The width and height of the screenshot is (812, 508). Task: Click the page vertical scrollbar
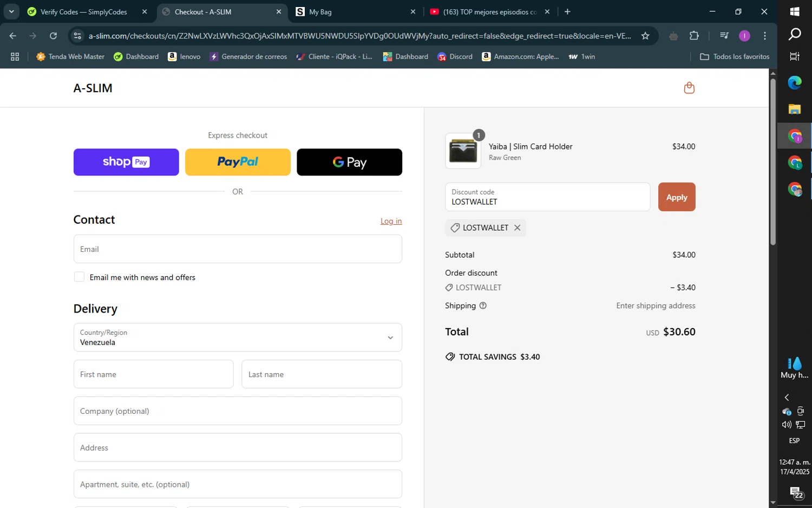tap(773, 161)
